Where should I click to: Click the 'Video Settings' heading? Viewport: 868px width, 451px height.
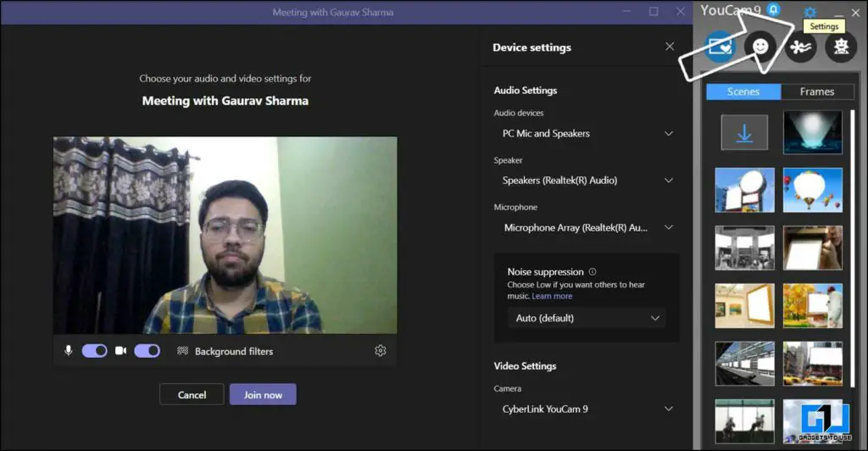point(525,365)
